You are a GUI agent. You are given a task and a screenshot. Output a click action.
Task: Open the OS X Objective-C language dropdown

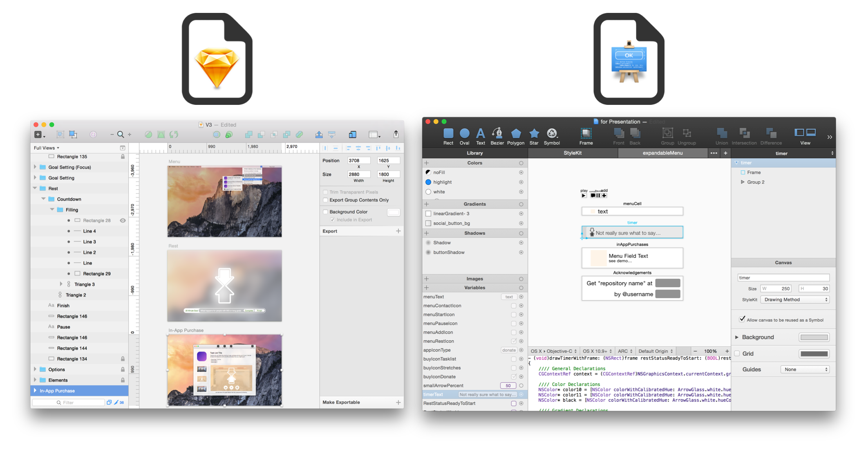point(553,351)
